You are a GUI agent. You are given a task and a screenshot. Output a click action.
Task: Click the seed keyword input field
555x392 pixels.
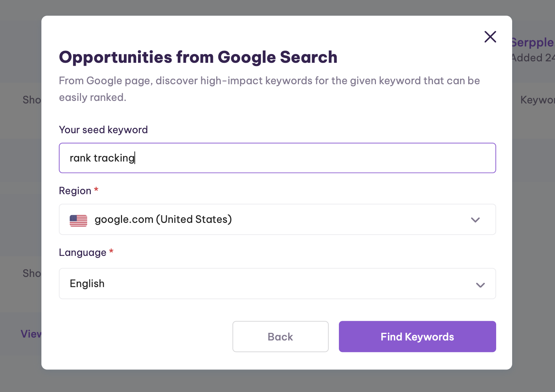pos(277,158)
